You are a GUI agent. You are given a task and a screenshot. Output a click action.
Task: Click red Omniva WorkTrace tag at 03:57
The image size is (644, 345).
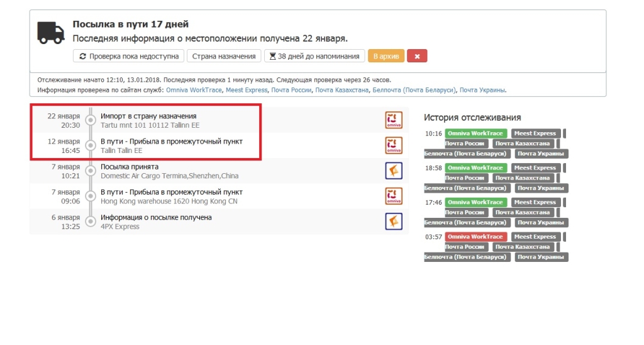475,237
